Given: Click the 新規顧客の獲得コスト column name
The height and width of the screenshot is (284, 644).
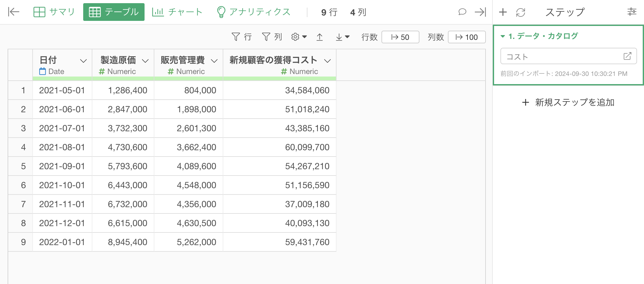Looking at the screenshot, I should 273,60.
